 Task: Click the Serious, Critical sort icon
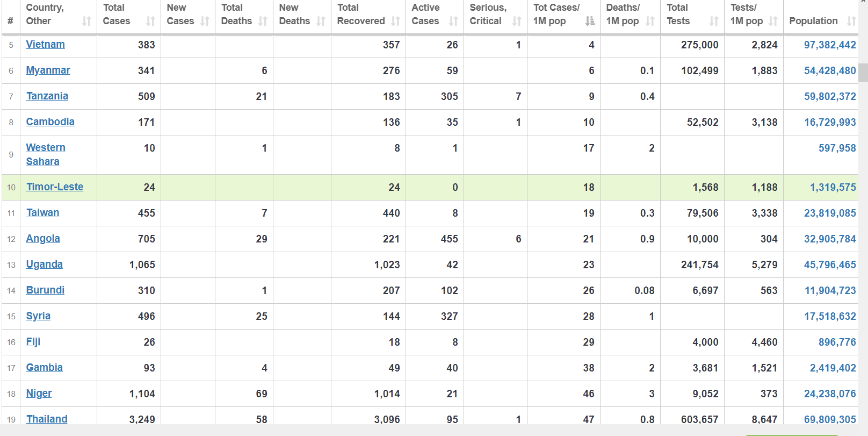point(517,21)
